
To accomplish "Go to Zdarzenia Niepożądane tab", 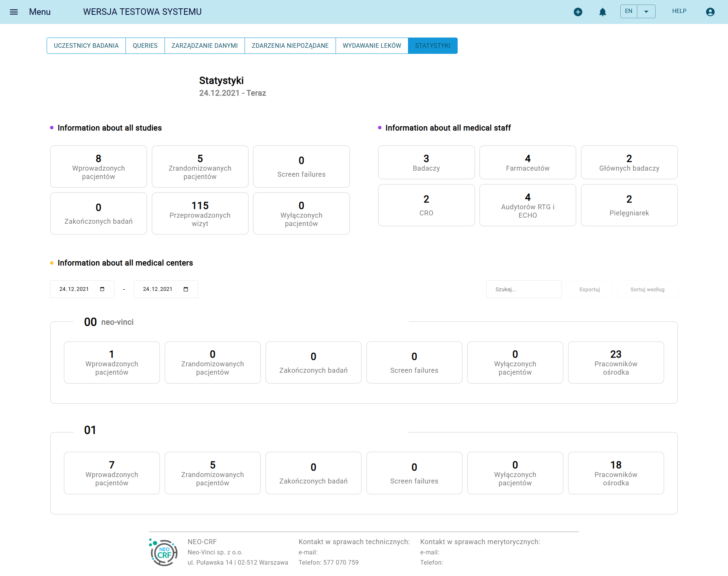I will (x=290, y=46).
